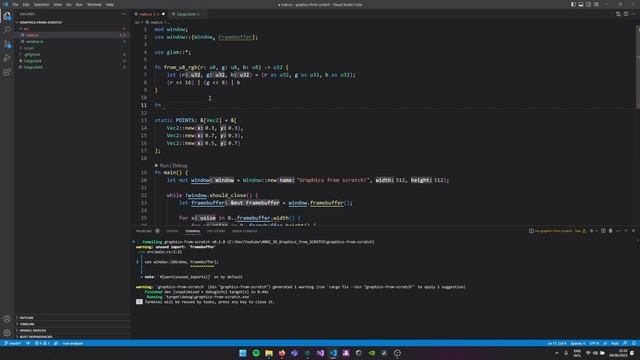Toggle secondary side bar layout icon
This screenshot has width=640, height=360.
[589, 4]
